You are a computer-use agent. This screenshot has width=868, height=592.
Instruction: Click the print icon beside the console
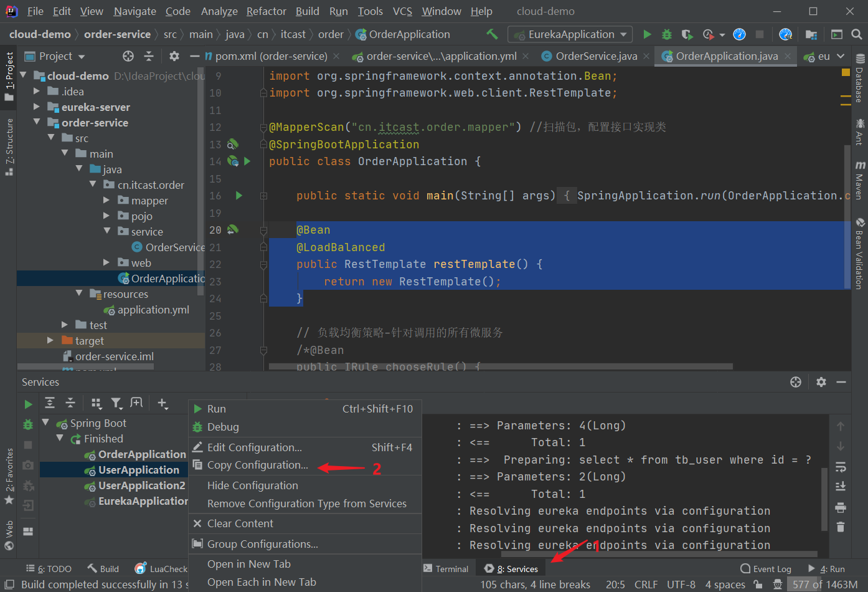[x=841, y=507]
